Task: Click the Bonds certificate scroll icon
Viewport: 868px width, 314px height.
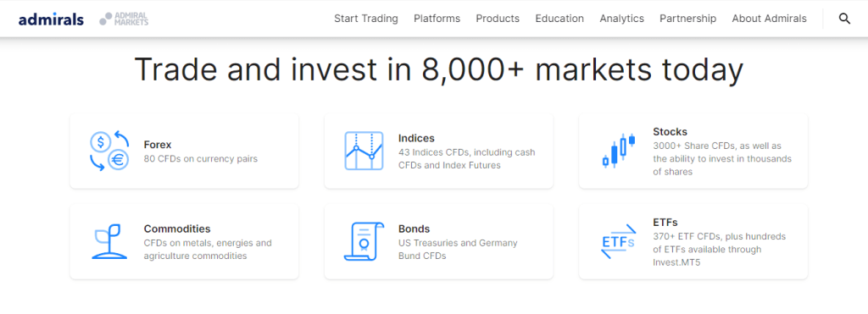Action: 364,241
